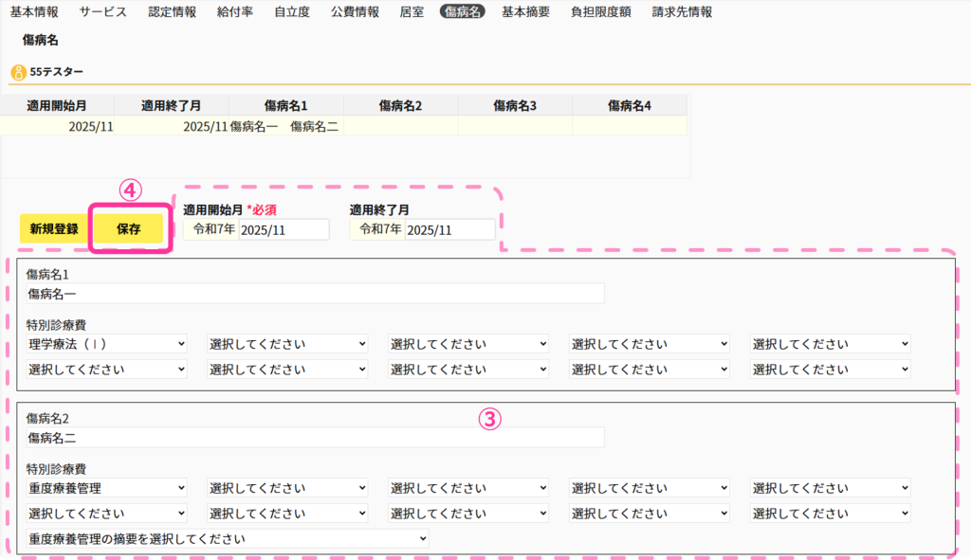Click the 傷病名1 text field
Viewport: 971px width, 560px height.
(x=315, y=294)
